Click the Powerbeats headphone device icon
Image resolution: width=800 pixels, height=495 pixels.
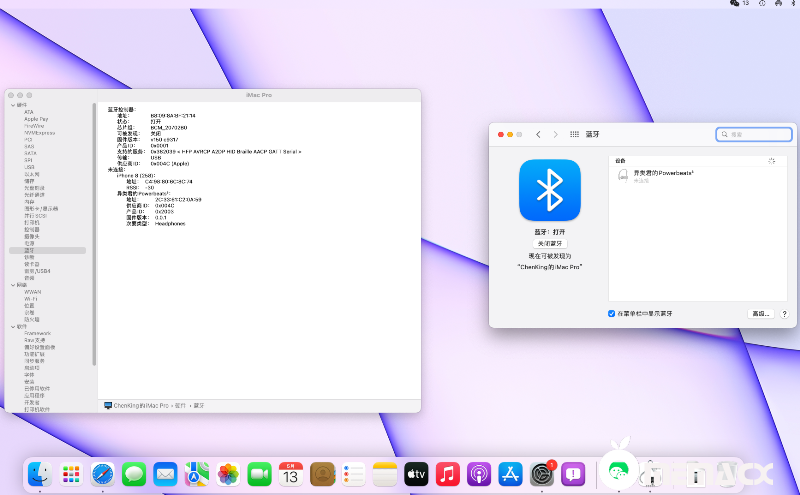623,175
